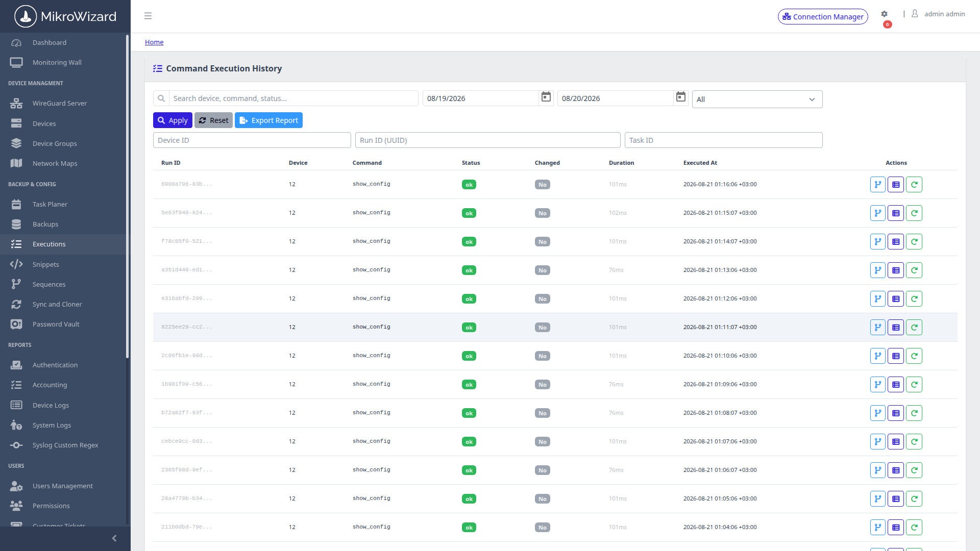Re-run icon for run cebce9cc

[x=914, y=442]
